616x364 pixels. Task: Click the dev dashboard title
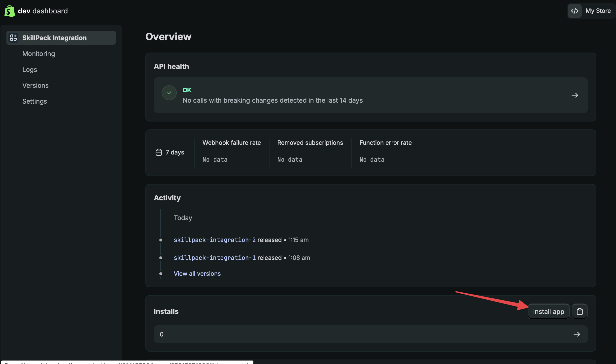[x=43, y=11]
